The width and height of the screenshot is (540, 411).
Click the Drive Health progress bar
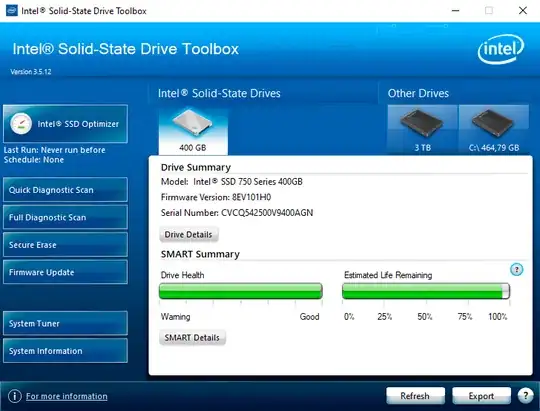pyautogui.click(x=241, y=291)
